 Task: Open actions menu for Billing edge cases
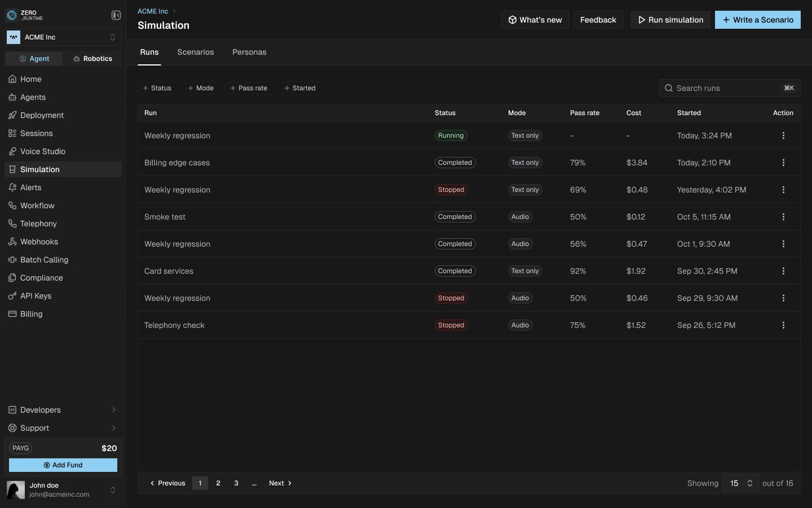(x=783, y=163)
